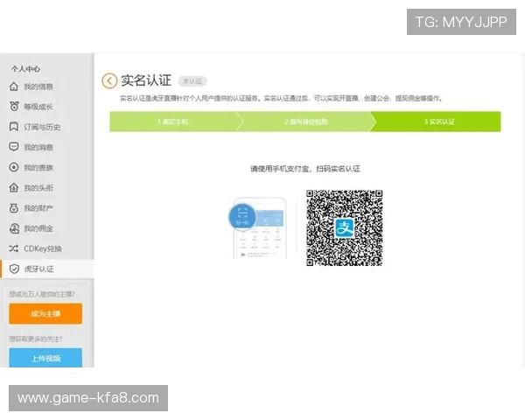Click text 想成为万人敬仰的主播?

(x=42, y=294)
